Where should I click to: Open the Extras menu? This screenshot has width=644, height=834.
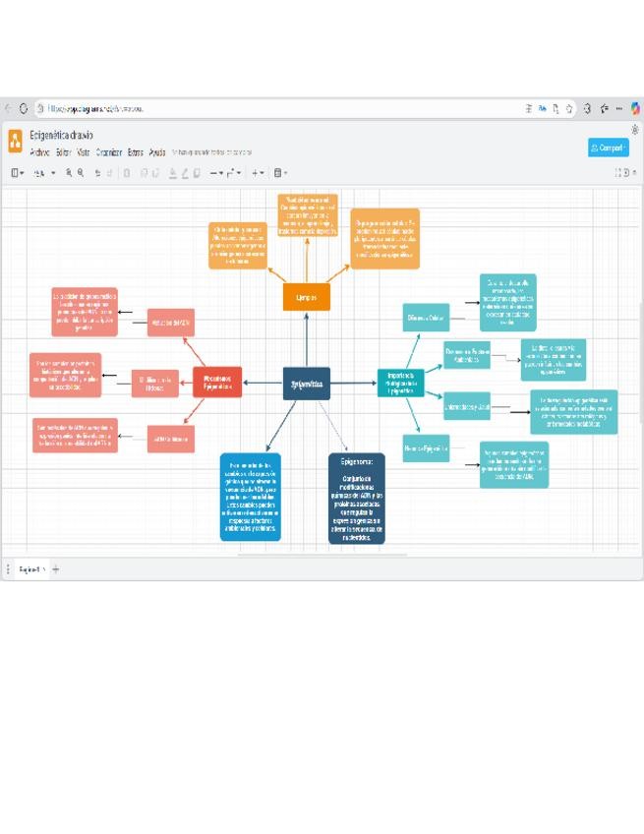(136, 152)
